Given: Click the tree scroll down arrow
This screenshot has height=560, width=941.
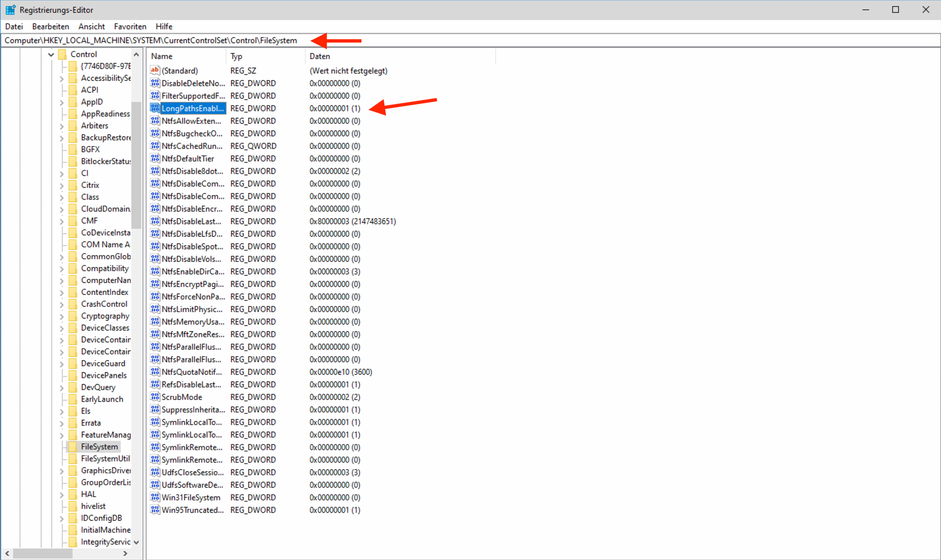Looking at the screenshot, I should pos(137,542).
